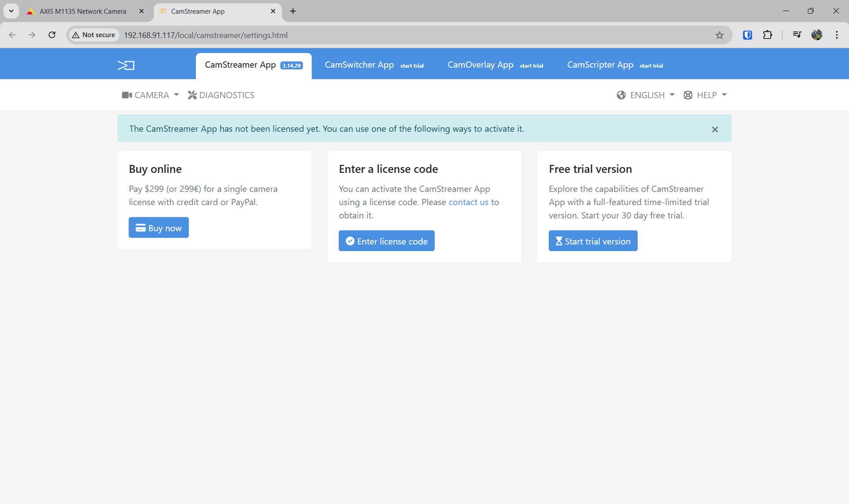Close the CamStreamer App browser tab
Viewport: 849px width, 504px height.
[x=273, y=11]
